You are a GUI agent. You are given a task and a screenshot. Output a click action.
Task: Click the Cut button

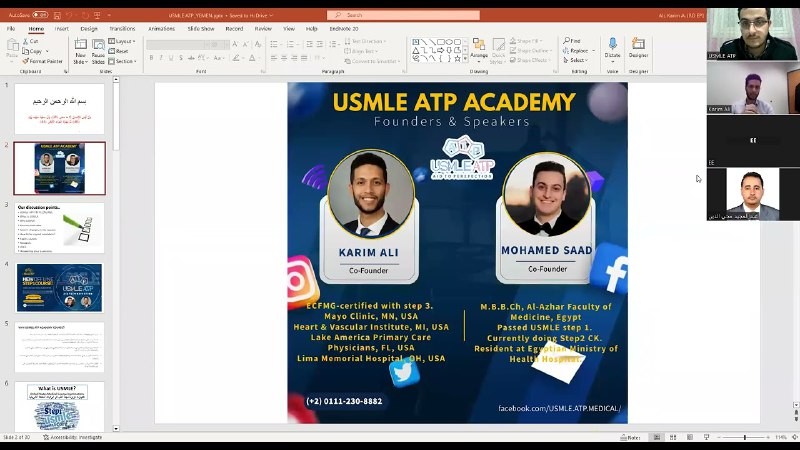(31, 41)
